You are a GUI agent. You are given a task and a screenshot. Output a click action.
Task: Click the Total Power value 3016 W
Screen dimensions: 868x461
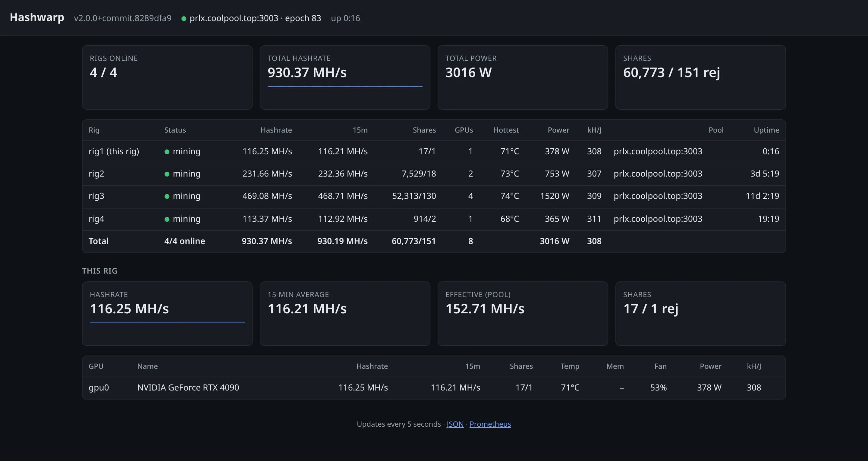468,72
